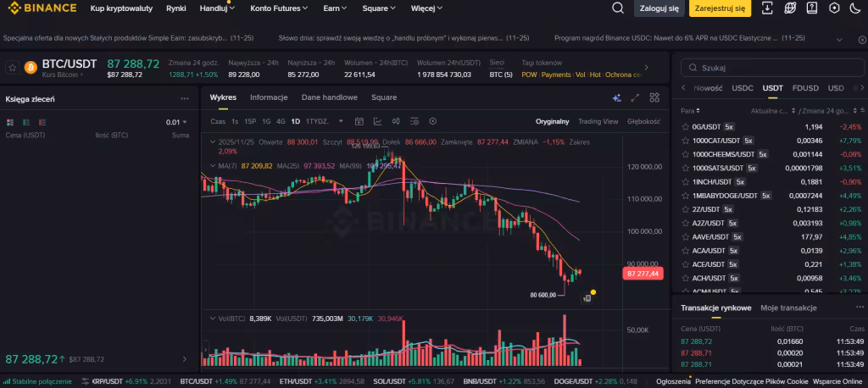
Task: Open the chart indicators icon
Action: tap(377, 121)
